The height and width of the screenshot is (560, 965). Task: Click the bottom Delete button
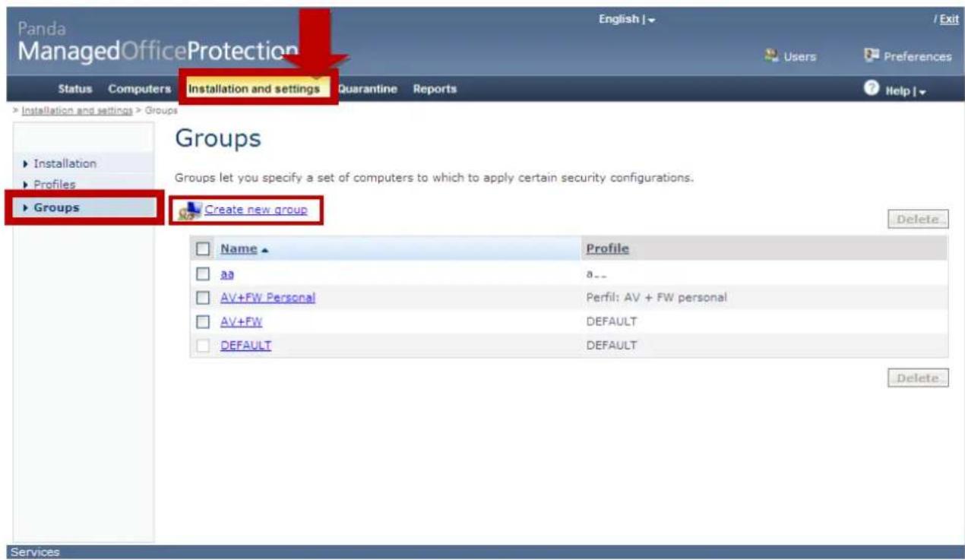click(918, 378)
